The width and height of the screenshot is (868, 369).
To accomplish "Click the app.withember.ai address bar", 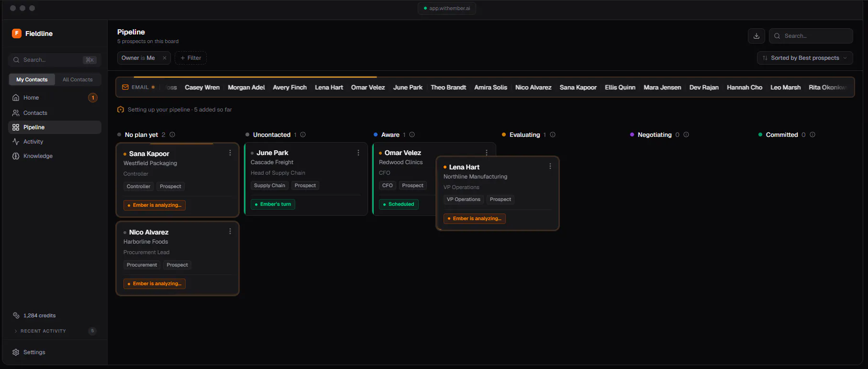I will tap(447, 8).
